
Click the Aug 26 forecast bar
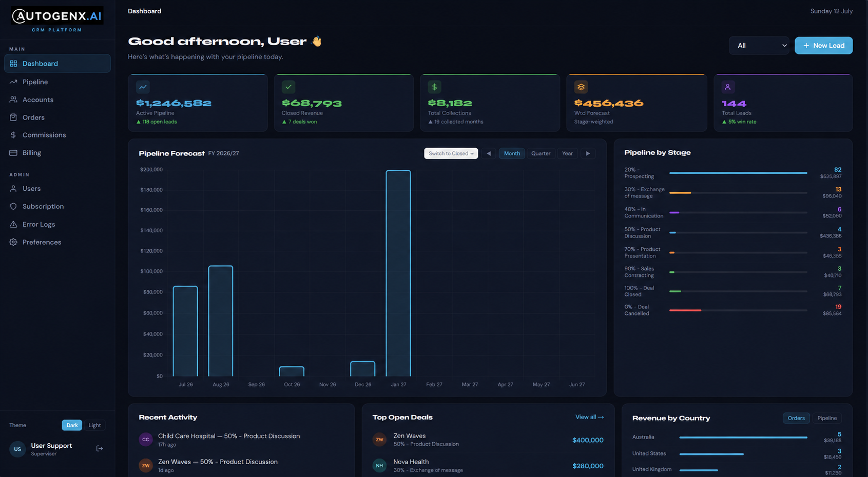(x=221, y=321)
